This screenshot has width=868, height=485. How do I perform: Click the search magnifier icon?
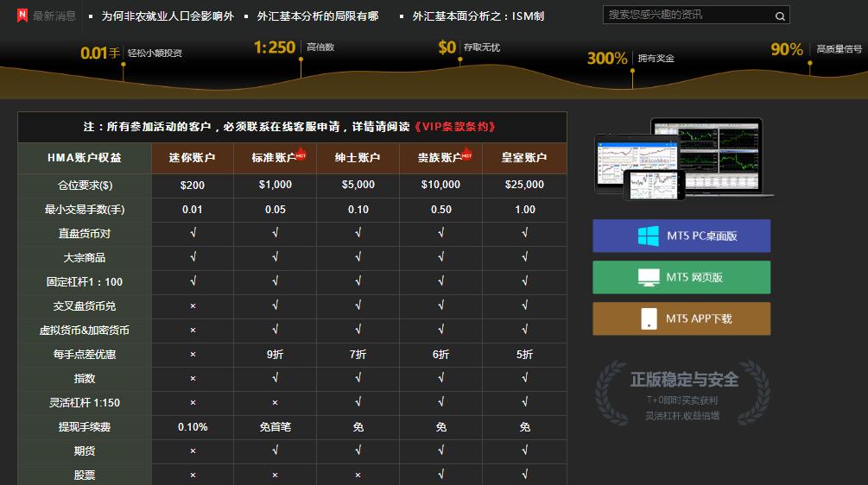point(779,16)
